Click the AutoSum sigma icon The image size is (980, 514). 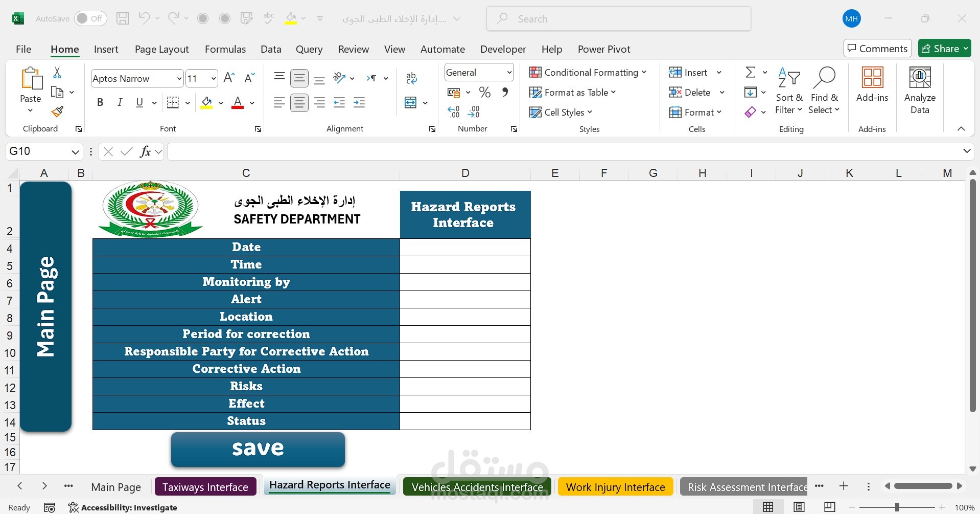tap(751, 72)
